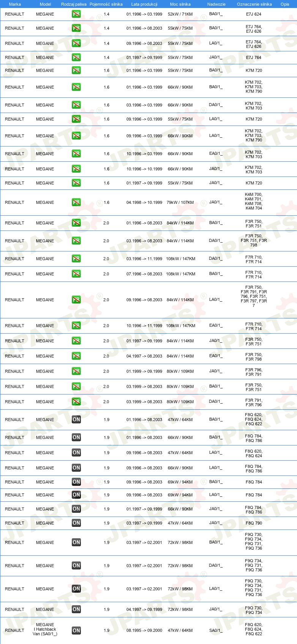Click the petrol icon in the 07.1996 -> 08.2003 row
The height and width of the screenshot is (644, 297).
coord(76,274)
